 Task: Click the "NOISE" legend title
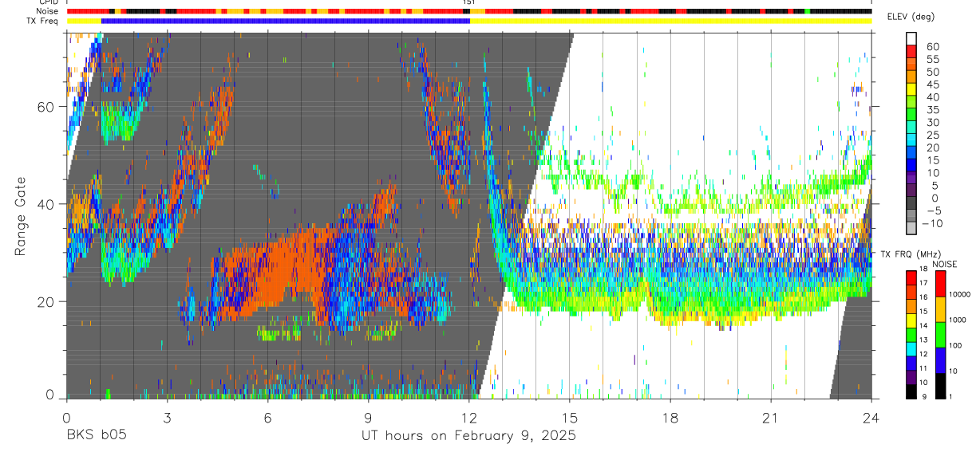(x=945, y=264)
